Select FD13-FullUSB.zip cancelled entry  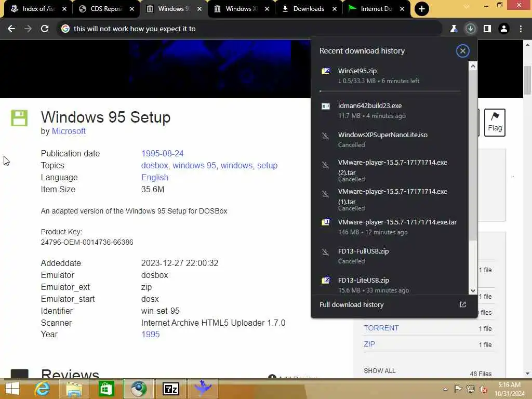pyautogui.click(x=390, y=256)
